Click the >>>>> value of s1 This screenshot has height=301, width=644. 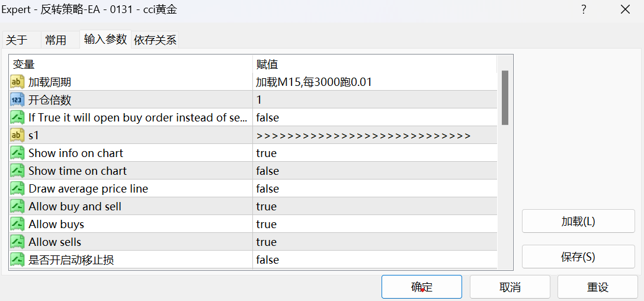click(x=363, y=136)
